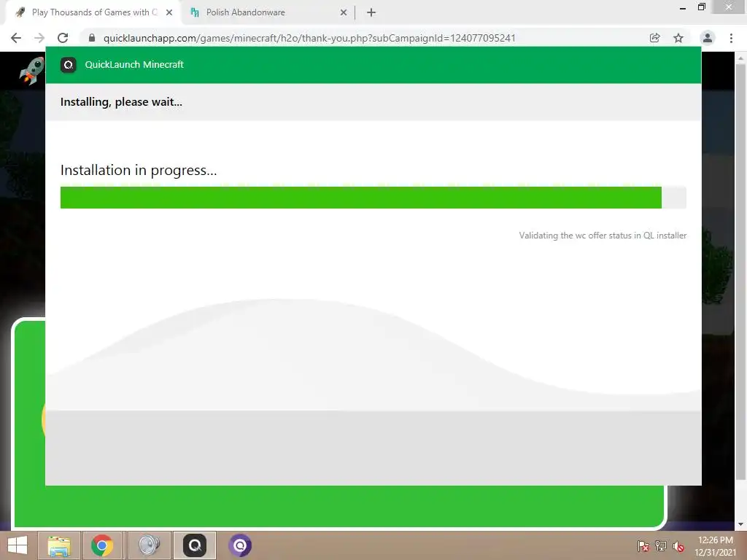This screenshot has height=560, width=747.
Task: Click the network tray icon
Action: pyautogui.click(x=661, y=545)
